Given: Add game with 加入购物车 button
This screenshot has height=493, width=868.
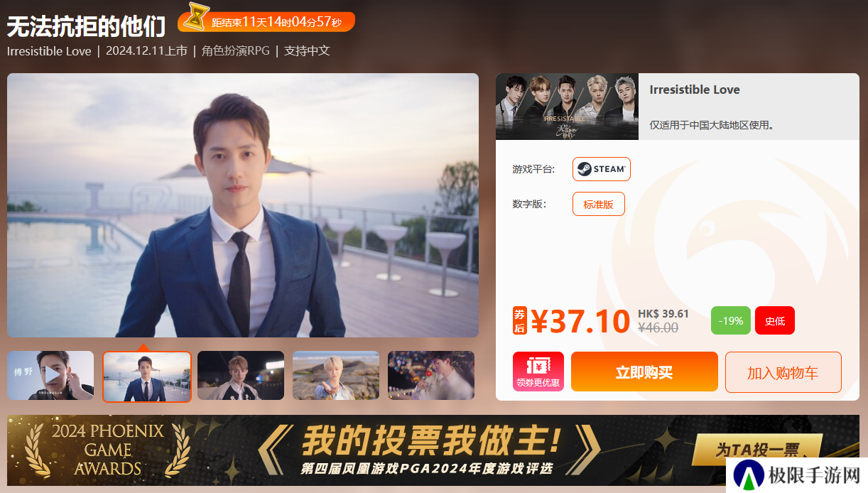Looking at the screenshot, I should (x=783, y=372).
